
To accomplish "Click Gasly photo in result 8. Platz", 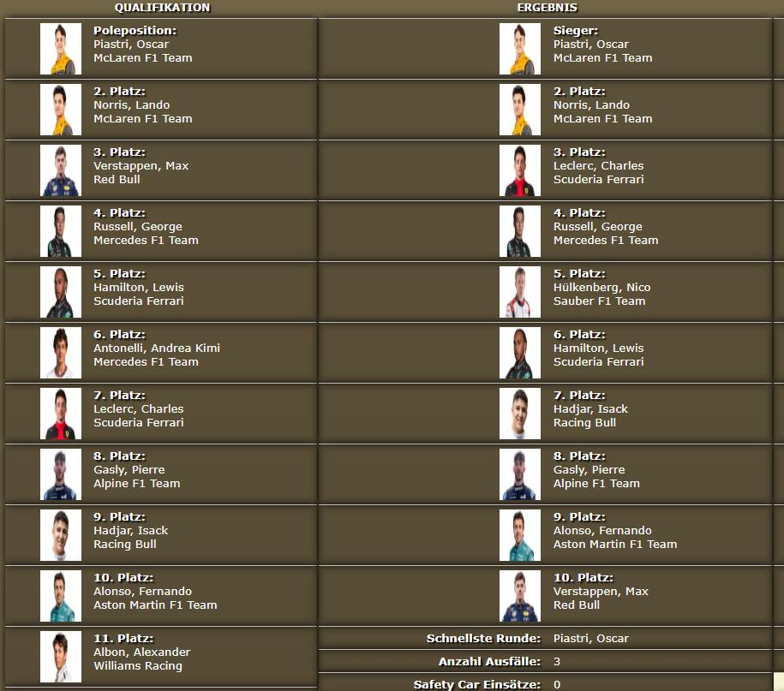I will click(520, 474).
